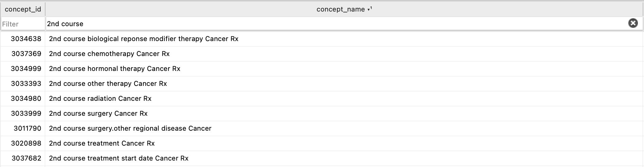
Task: Edit the '2nd course' filter box
Action: pos(336,24)
